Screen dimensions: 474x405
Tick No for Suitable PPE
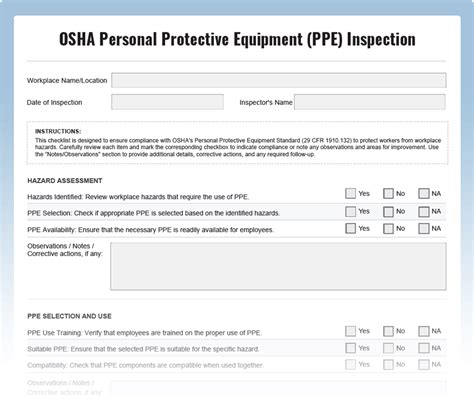[388, 348]
